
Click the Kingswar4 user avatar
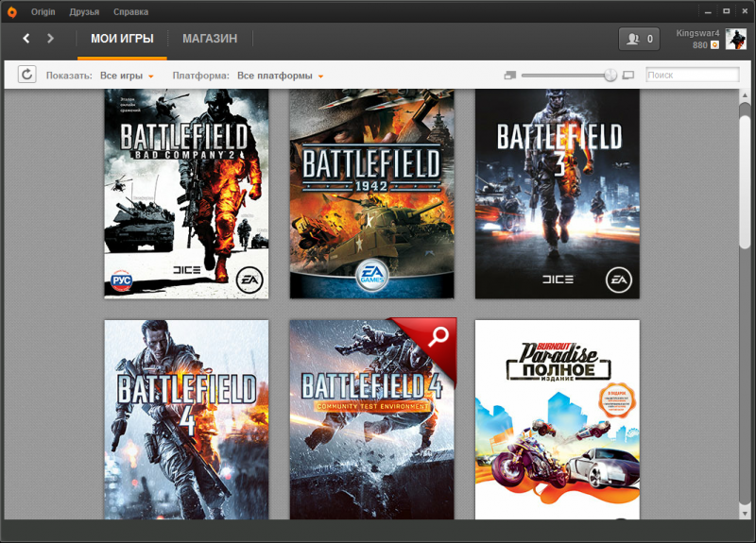click(x=735, y=39)
